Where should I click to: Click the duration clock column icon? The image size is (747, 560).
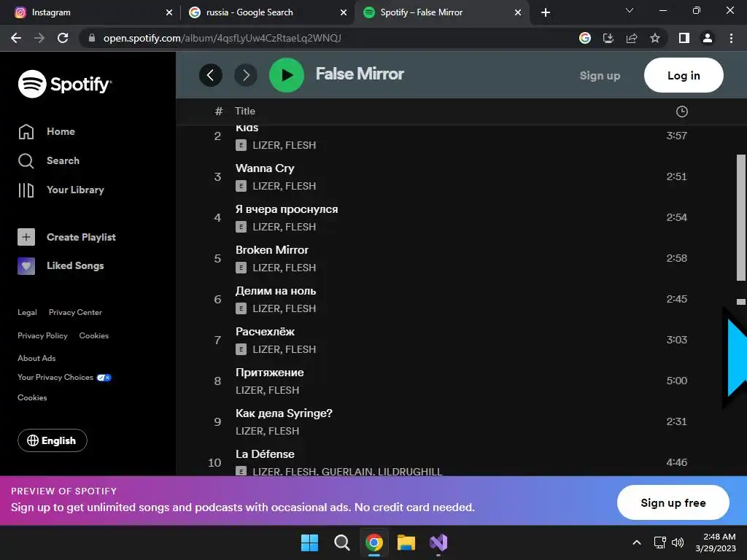click(x=682, y=112)
